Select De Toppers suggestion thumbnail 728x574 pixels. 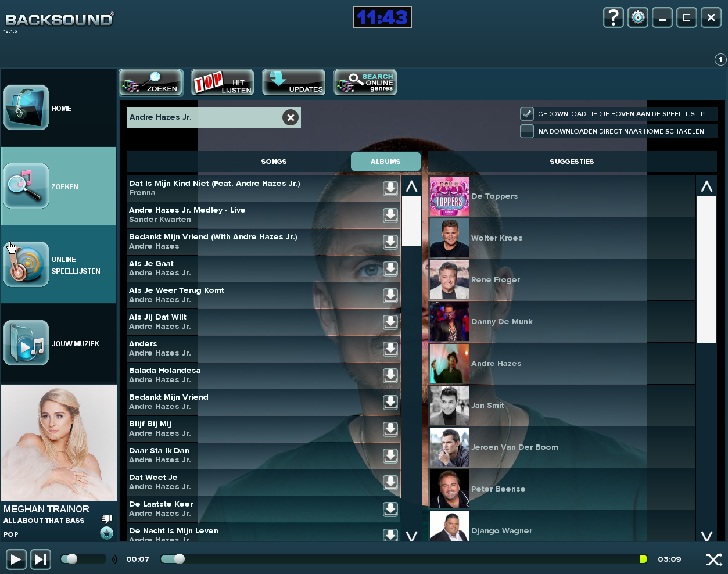pyautogui.click(x=449, y=196)
